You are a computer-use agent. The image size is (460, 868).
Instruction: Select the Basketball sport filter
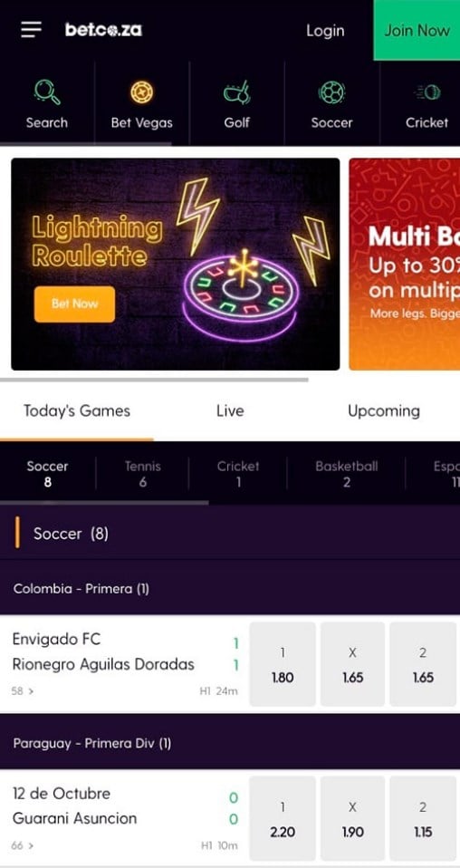[347, 473]
